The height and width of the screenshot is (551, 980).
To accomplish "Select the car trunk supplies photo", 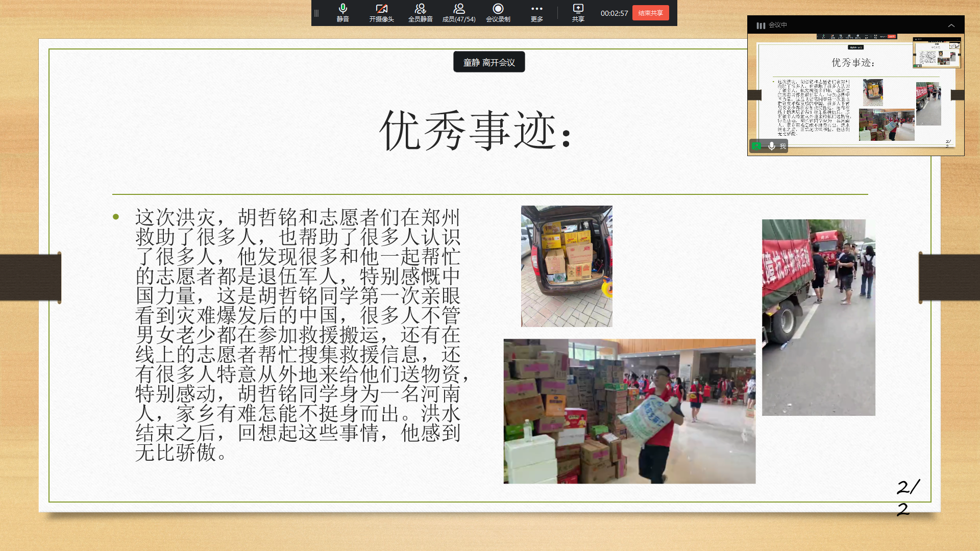I will coord(566,266).
